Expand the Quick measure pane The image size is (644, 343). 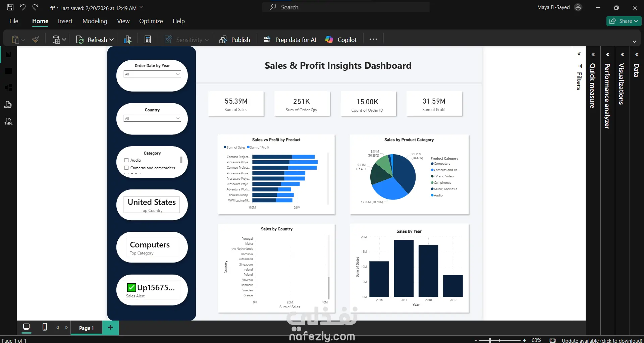click(x=593, y=54)
